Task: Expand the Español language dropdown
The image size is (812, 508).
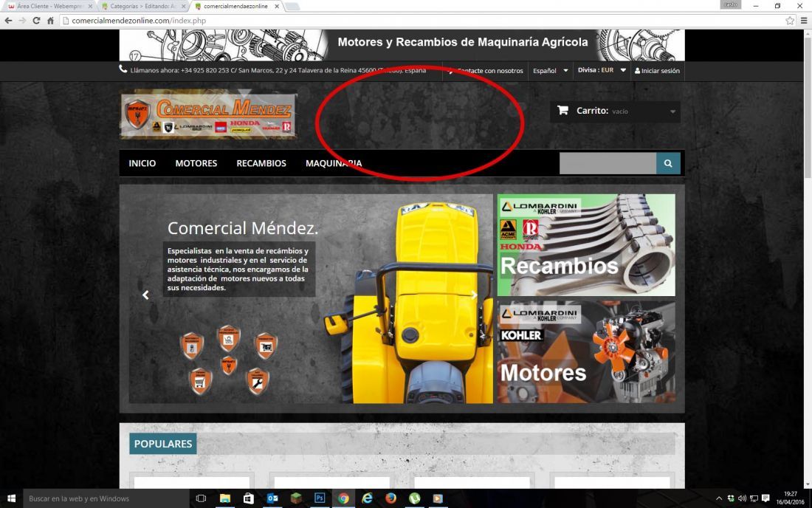Action: (x=551, y=70)
